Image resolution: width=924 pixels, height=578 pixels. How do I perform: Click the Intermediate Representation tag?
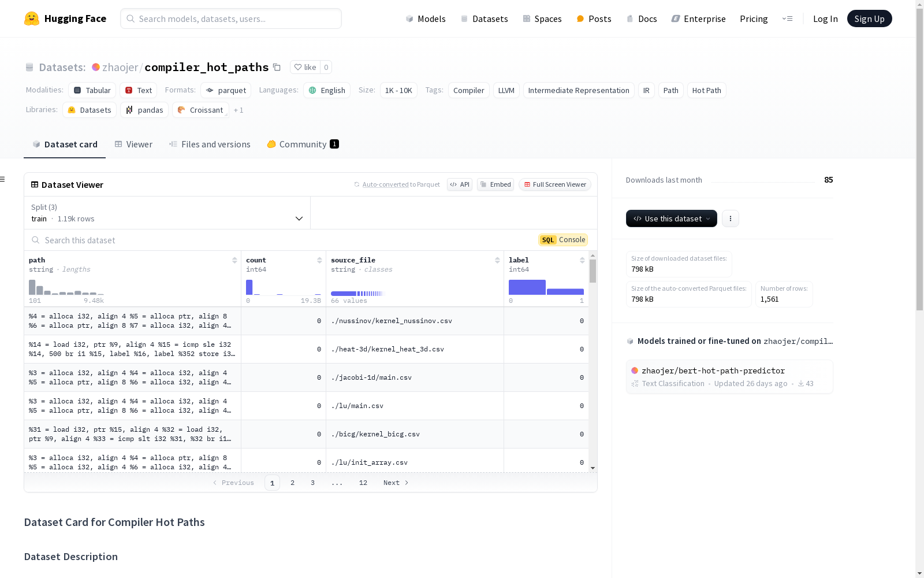(579, 90)
